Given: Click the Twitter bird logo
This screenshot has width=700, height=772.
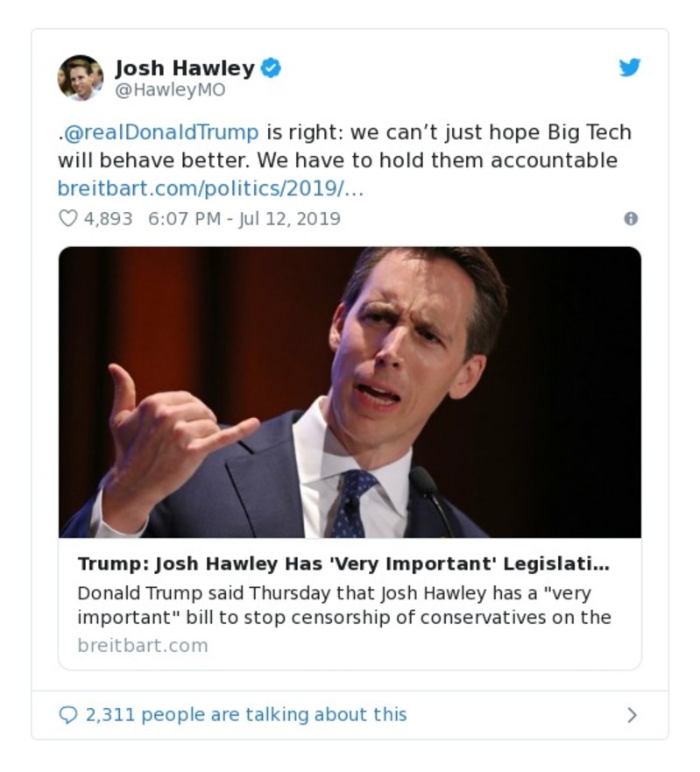Looking at the screenshot, I should click(x=630, y=67).
